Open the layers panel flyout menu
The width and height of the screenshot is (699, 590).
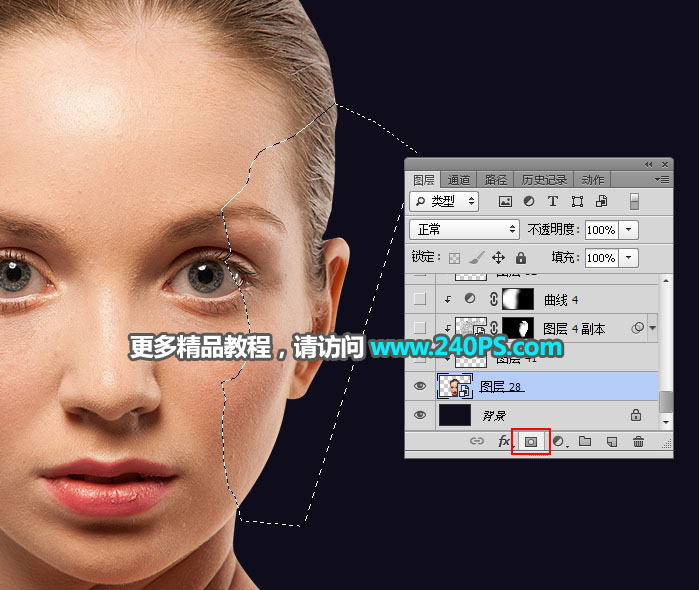(662, 180)
